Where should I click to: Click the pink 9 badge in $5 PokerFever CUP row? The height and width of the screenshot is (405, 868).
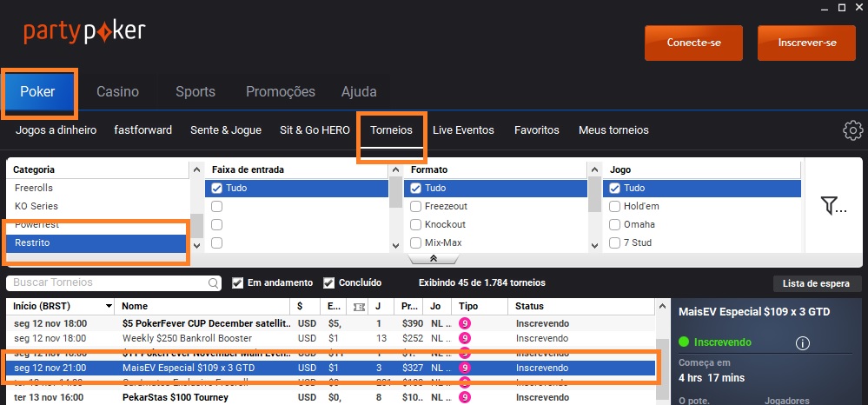(465, 323)
